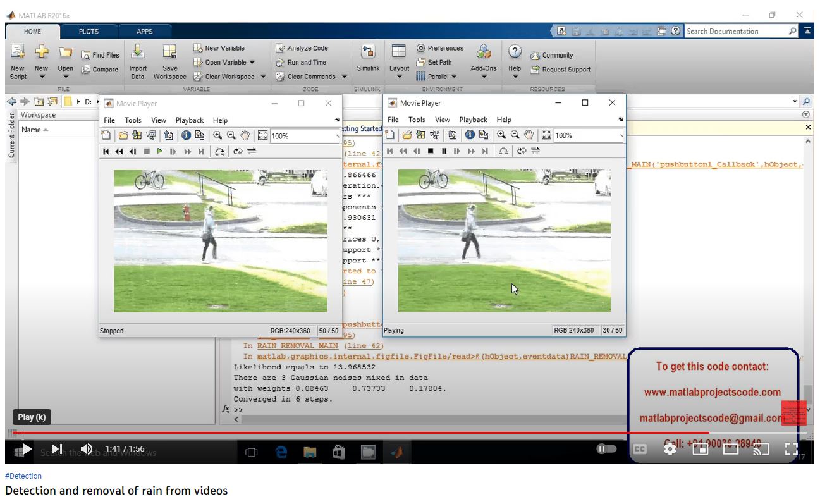Open video information in left Movie Player
This screenshot has height=504, width=820.
point(186,135)
